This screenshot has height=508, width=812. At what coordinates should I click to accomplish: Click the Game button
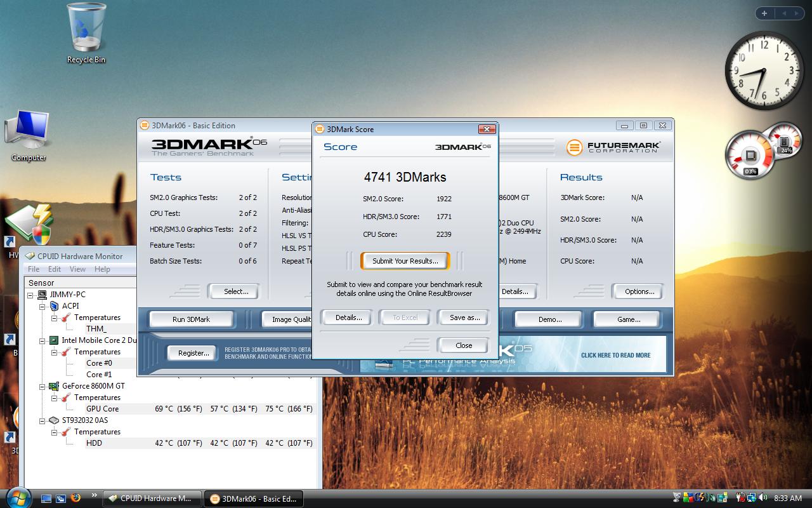(628, 319)
